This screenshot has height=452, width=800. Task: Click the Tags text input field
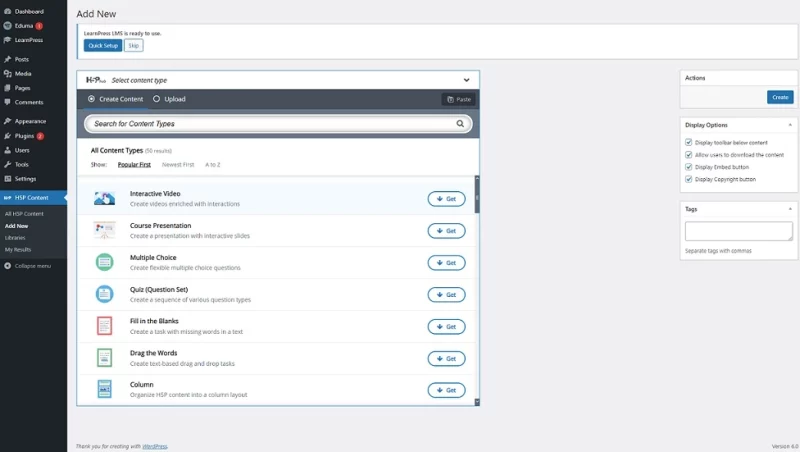click(x=738, y=231)
